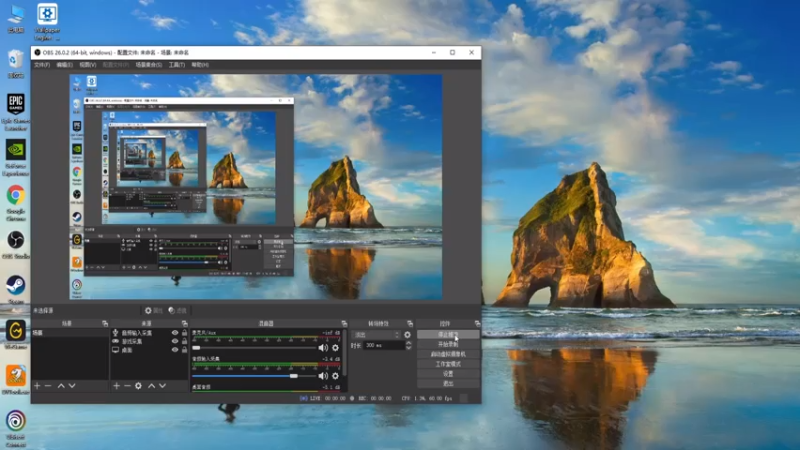Lock the audio input capture source
This screenshot has width=800, height=450.
coord(184,333)
